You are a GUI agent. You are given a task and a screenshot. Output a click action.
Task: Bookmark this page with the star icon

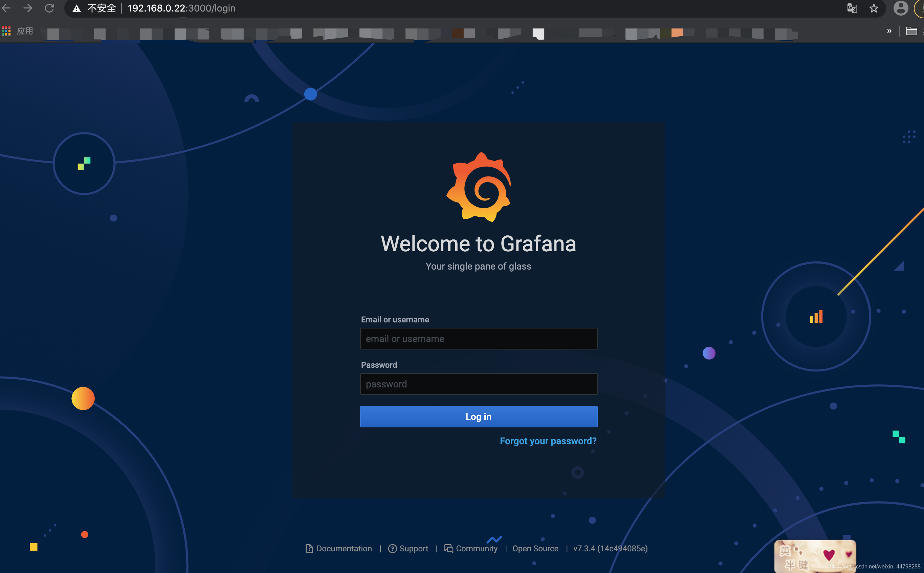(874, 8)
